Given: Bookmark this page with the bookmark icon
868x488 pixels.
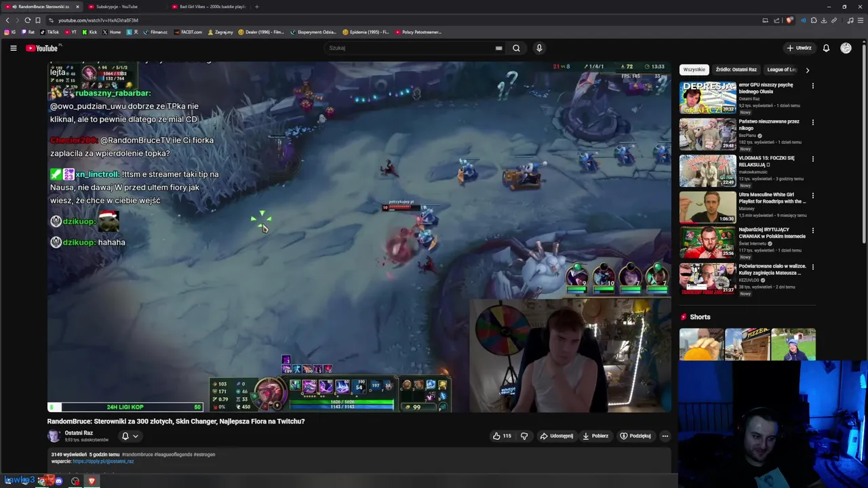Looking at the screenshot, I should 38,20.
